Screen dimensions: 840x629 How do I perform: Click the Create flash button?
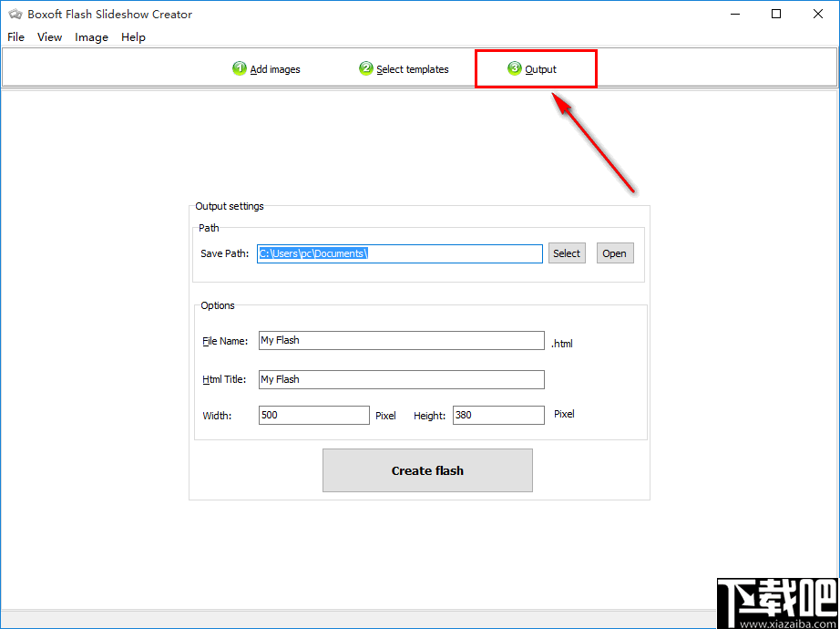coord(427,470)
